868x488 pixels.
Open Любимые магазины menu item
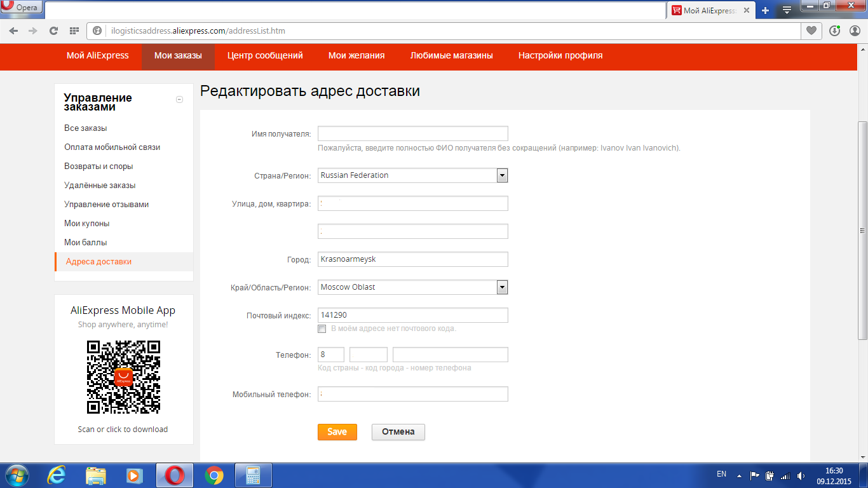[452, 55]
